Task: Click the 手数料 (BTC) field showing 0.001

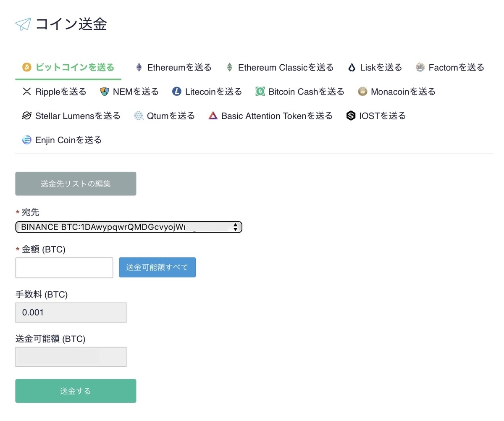Action: pos(71,313)
